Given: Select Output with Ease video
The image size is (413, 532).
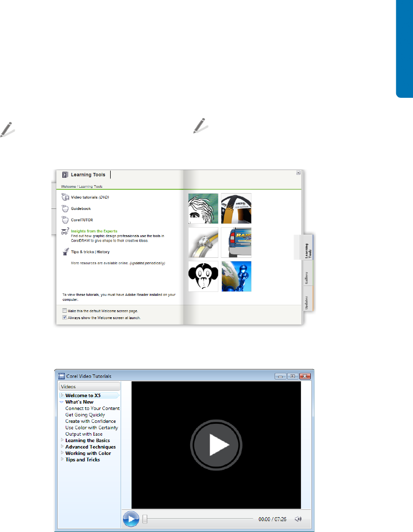Looking at the screenshot, I should pyautogui.click(x=84, y=434).
